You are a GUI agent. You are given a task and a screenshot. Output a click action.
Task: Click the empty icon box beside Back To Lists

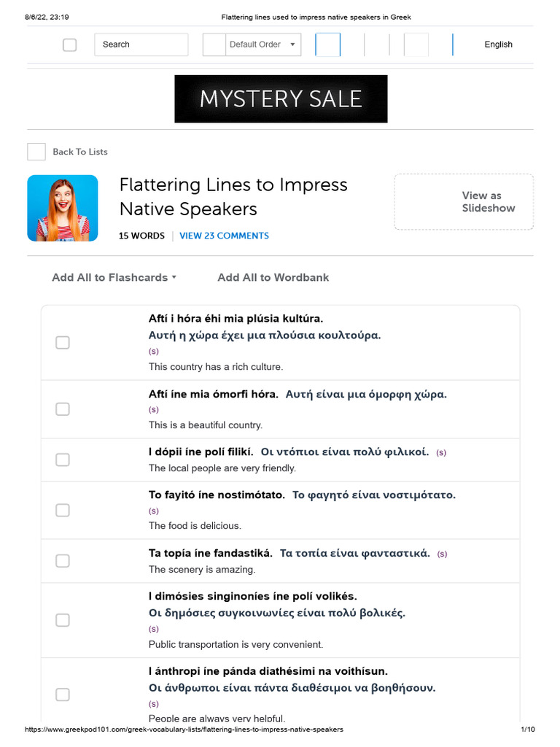[x=36, y=152]
